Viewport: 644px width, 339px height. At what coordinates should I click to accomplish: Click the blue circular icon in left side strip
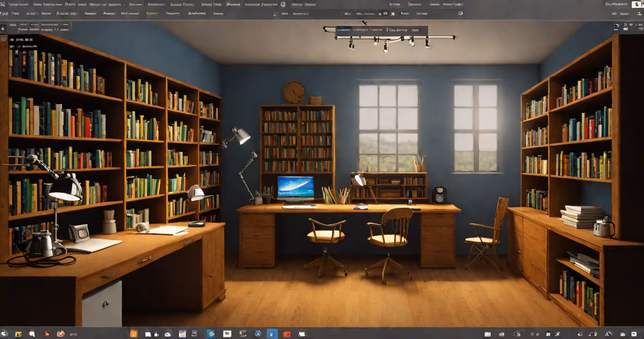pyautogui.click(x=4, y=39)
